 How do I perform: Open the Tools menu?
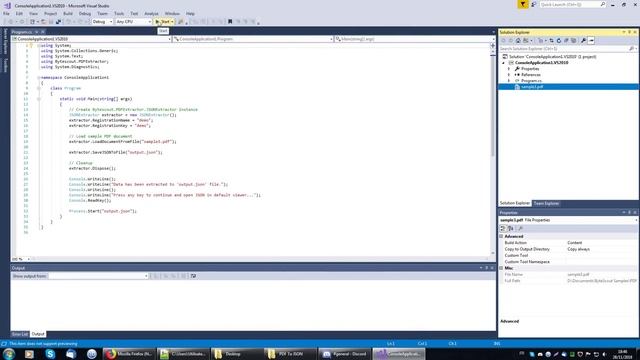[119, 13]
